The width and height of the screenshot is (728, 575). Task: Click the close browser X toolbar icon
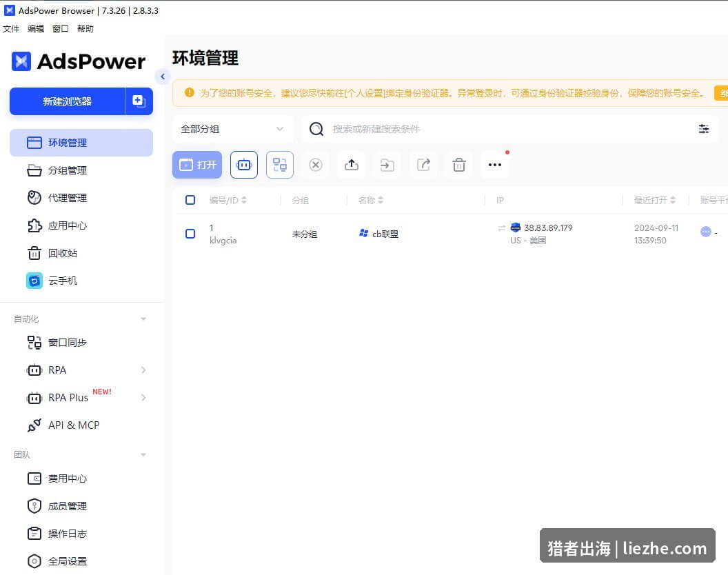pyautogui.click(x=316, y=165)
